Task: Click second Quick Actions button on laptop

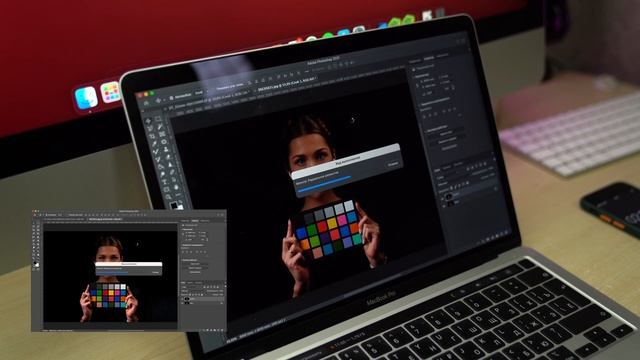Action: coord(448,141)
